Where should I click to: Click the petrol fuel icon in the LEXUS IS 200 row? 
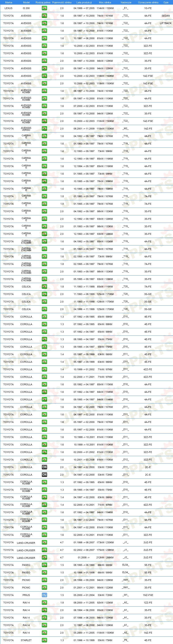(44, 8)
